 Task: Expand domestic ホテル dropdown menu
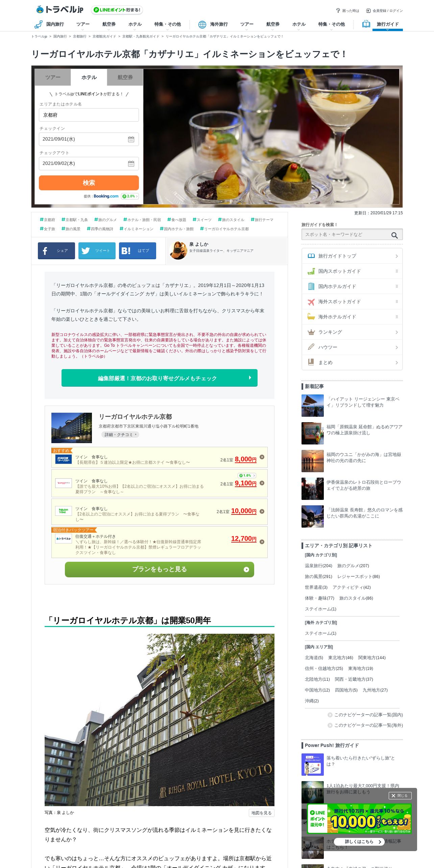(x=135, y=25)
